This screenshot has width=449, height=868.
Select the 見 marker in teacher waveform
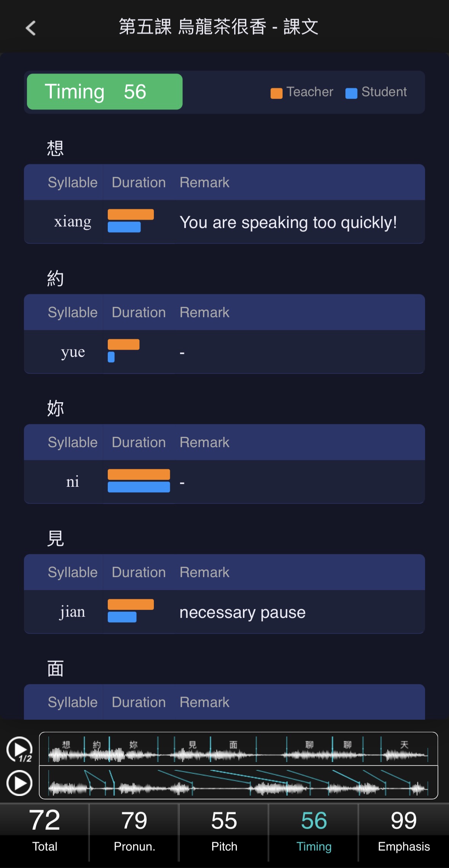193,744
